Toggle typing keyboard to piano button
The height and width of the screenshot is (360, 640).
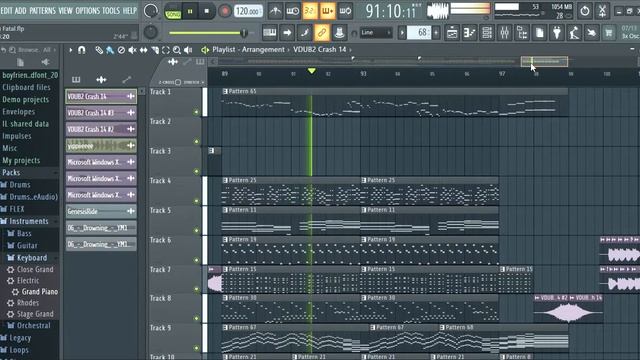point(270,33)
